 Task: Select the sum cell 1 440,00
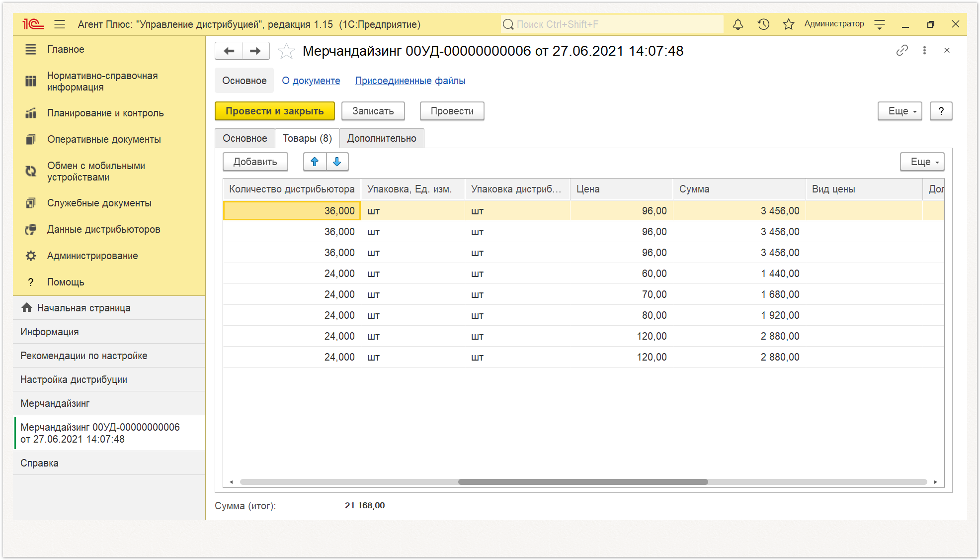(x=739, y=274)
